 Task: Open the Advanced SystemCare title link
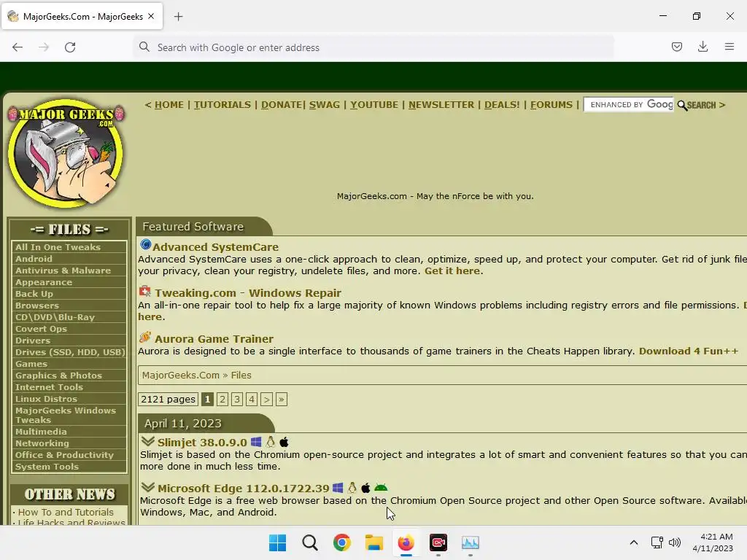point(215,246)
